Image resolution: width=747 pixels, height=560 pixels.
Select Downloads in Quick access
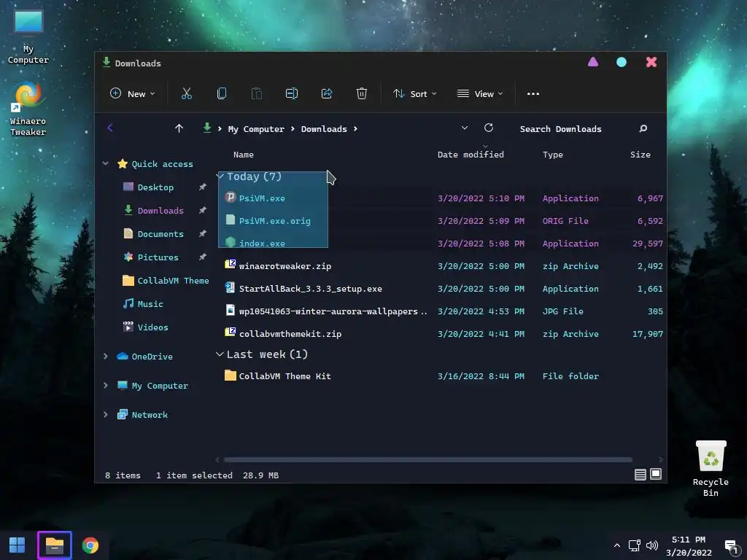pos(160,211)
